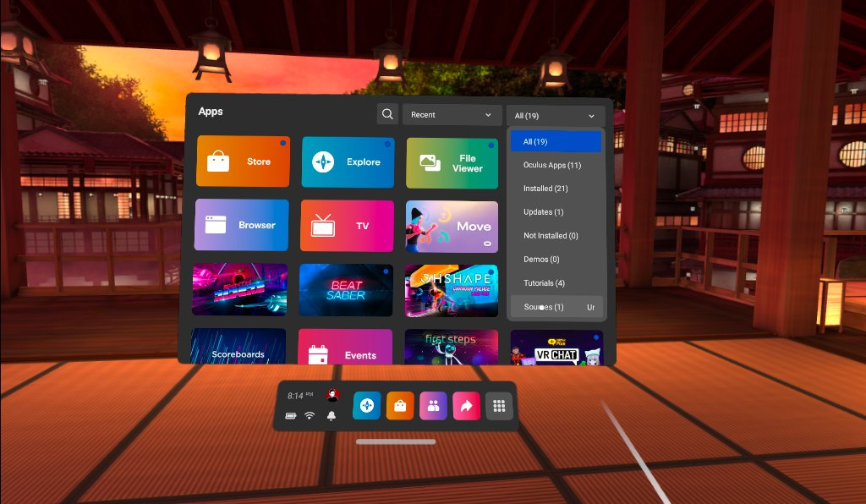
Task: Open the App Library grid icon on taskbar
Action: (499, 405)
